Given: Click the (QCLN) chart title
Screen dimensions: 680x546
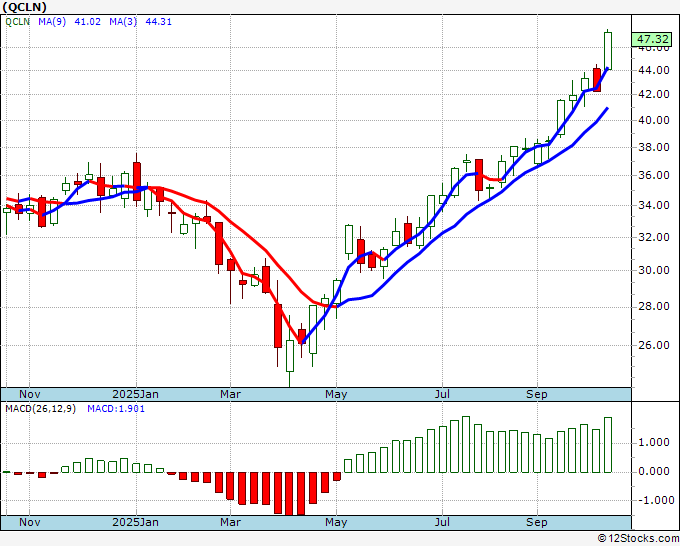Looking at the screenshot, I should tap(24, 7).
